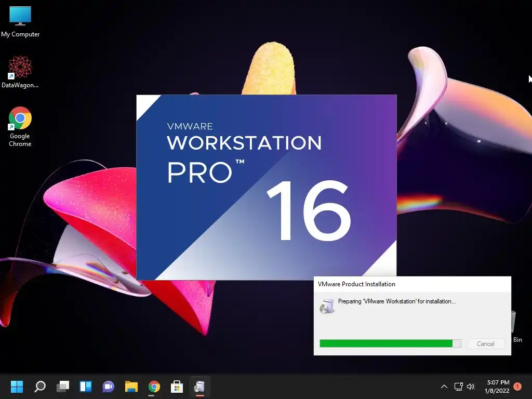Open Task View in the taskbar
The image size is (532, 399).
click(63, 387)
